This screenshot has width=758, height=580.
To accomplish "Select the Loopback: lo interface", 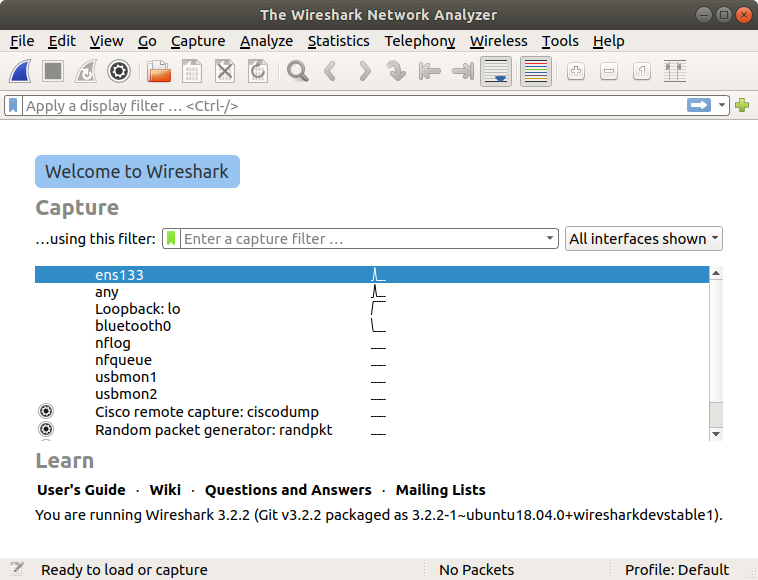I will (x=372, y=308).
